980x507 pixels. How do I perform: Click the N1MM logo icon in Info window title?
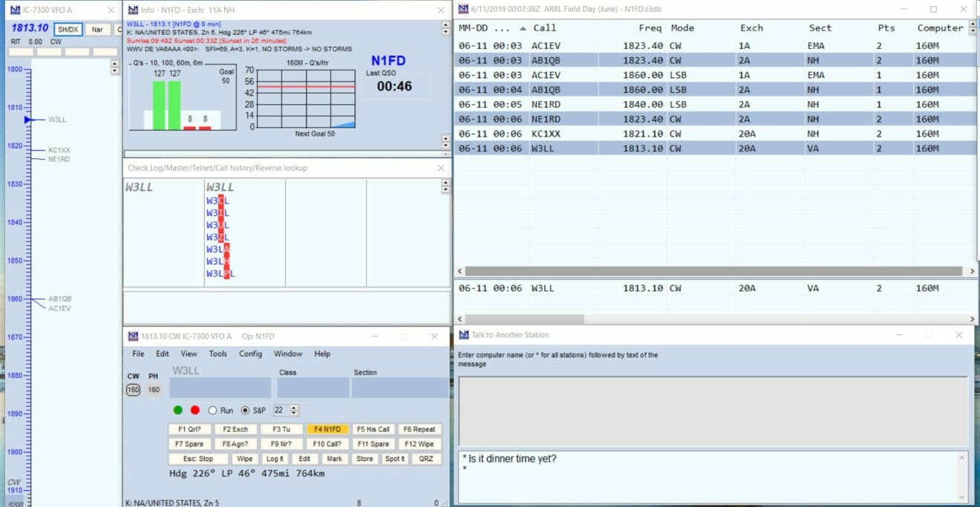coord(133,10)
